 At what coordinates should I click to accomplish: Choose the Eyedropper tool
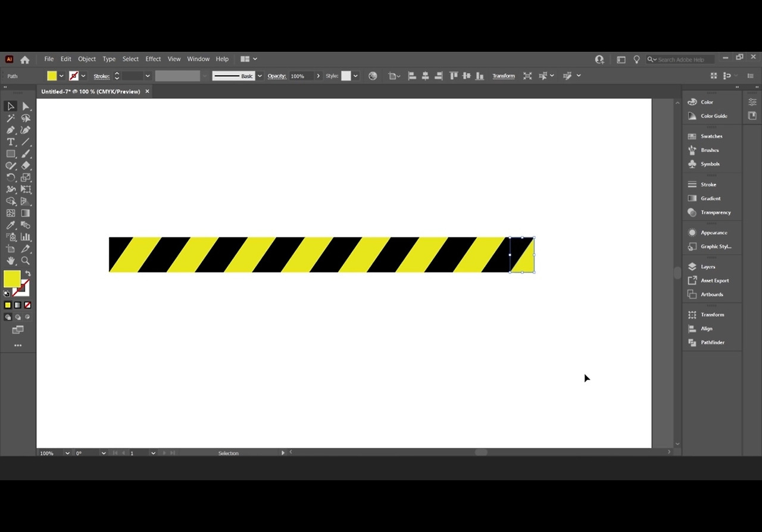pyautogui.click(x=11, y=225)
